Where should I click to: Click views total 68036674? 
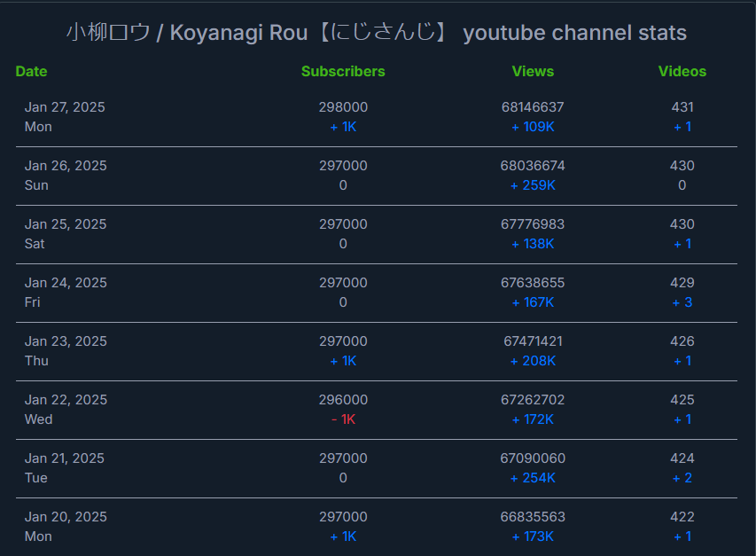point(533,166)
